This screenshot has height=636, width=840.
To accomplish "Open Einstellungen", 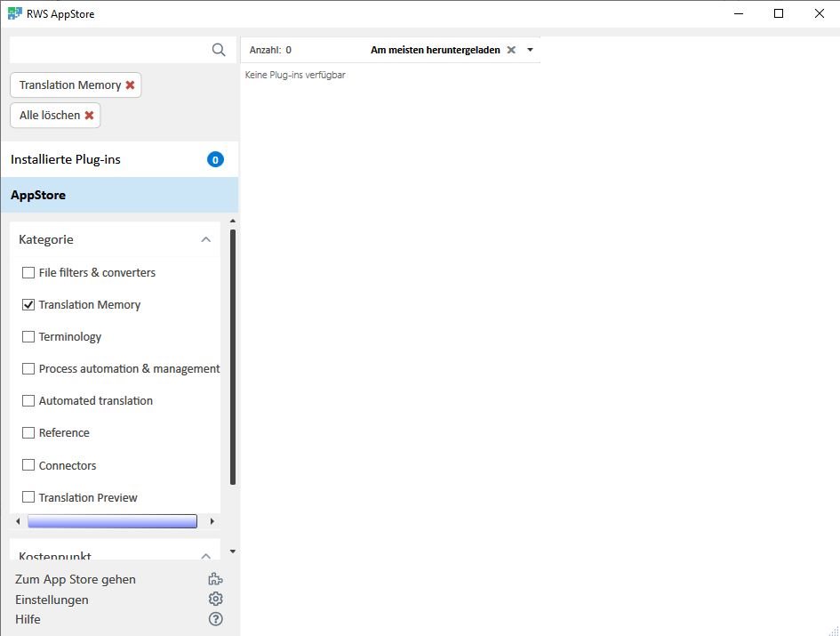I will coord(52,600).
